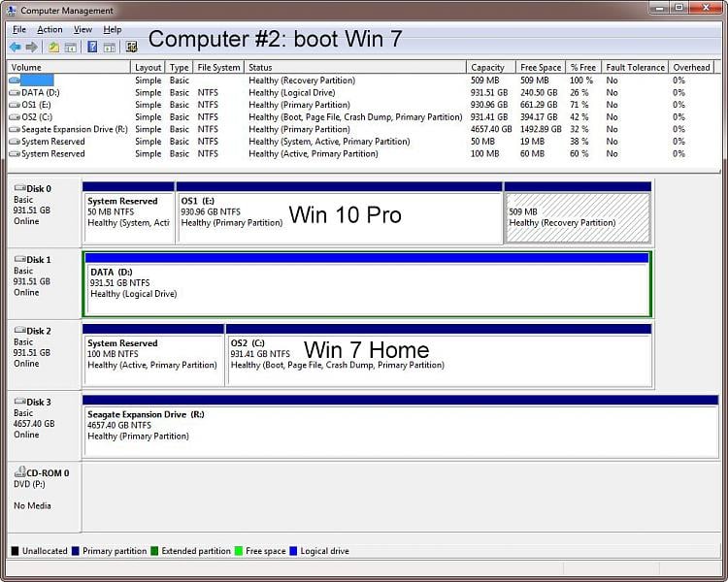Viewport: 728px width, 582px height.
Task: Click drive icon beside Seagate Expansion Drive (R:)
Action: [x=15, y=129]
